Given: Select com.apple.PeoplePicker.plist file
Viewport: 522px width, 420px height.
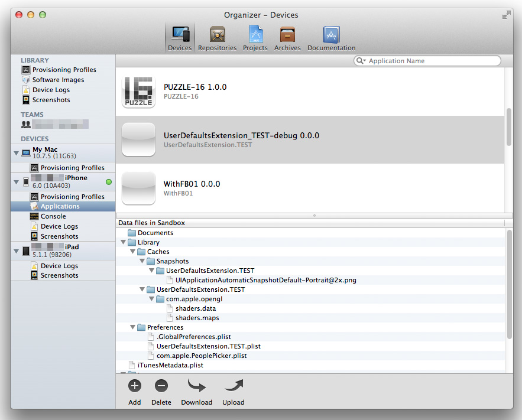Looking at the screenshot, I should pyautogui.click(x=197, y=356).
